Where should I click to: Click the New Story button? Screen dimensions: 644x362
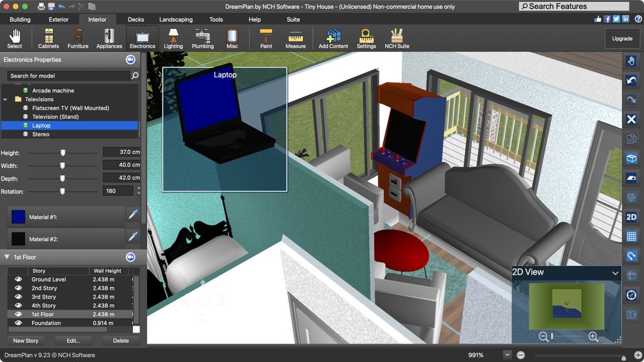coord(25,341)
